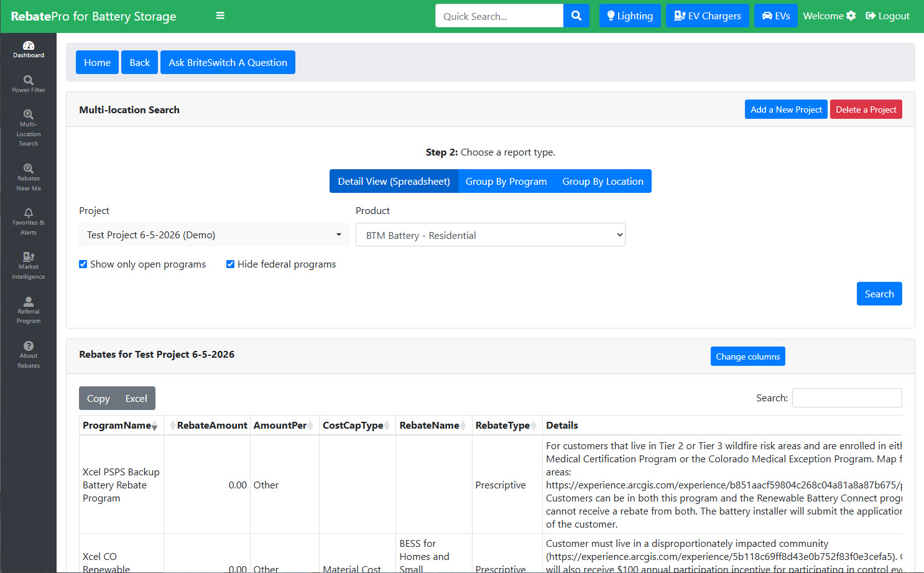This screenshot has width=924, height=573.
Task: Click Add a New Project
Action: [x=786, y=109]
